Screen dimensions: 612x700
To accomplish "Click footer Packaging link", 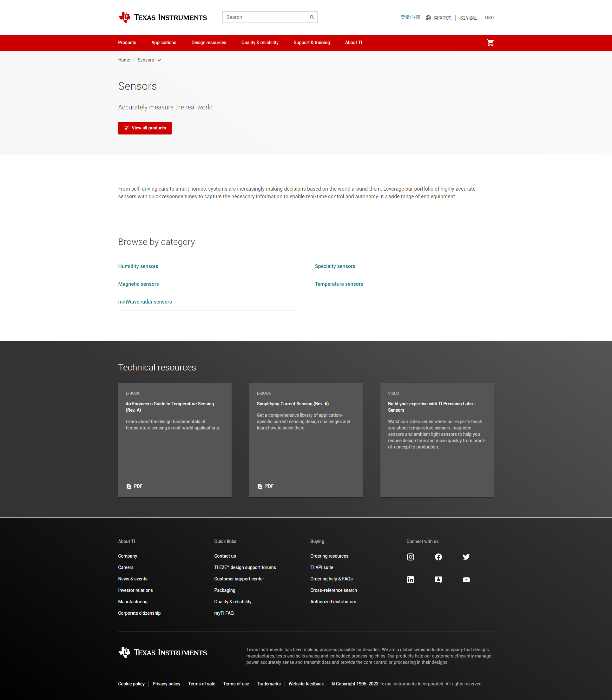I will click(x=224, y=590).
